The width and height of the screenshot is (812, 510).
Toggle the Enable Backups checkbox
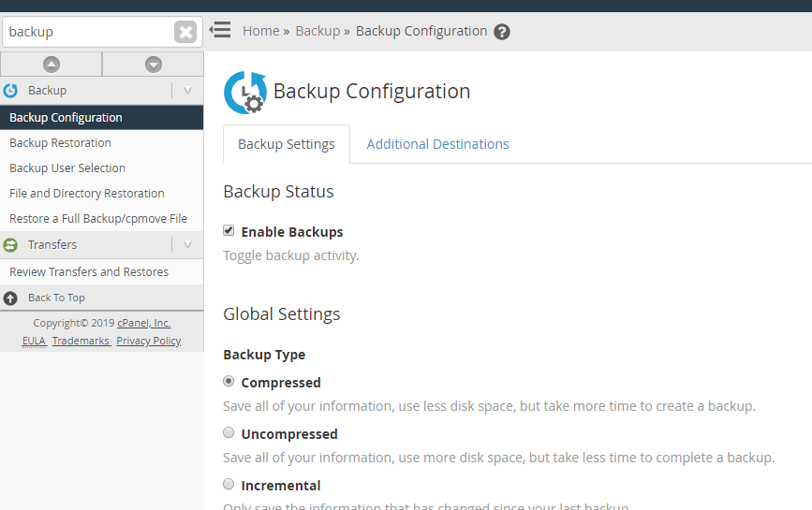pos(229,231)
